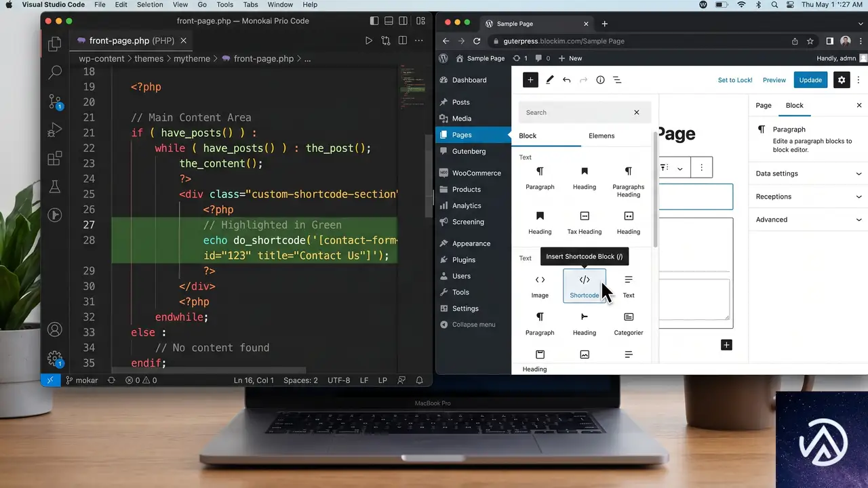The image size is (868, 488).
Task: Open New content dropdown in admin bar
Action: [x=570, y=58]
